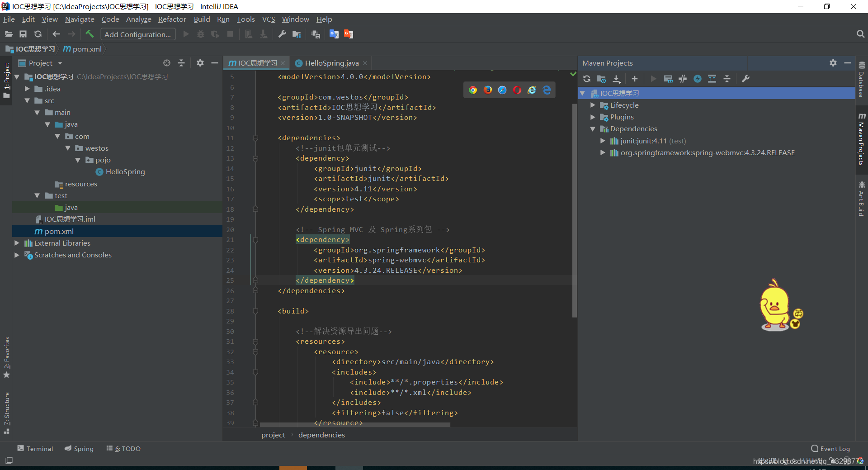This screenshot has height=470, width=868.
Task: Toggle the Database tool window
Action: pos(861,80)
